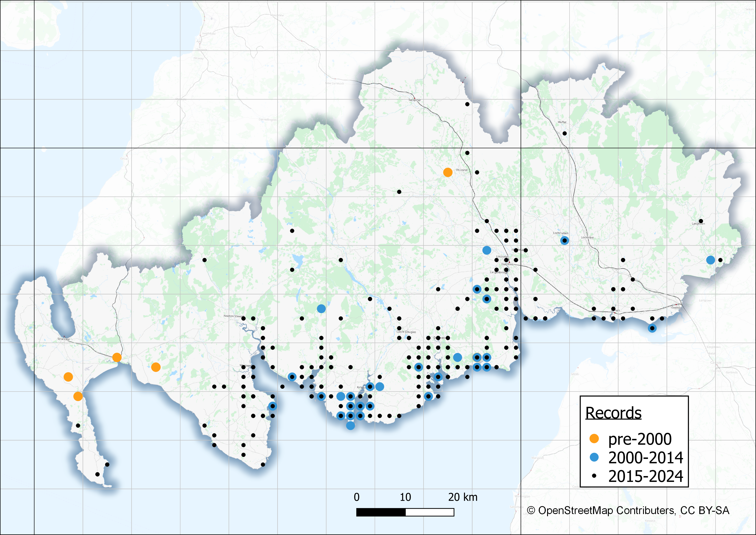Click the black dot above Langholm label
Image resolution: width=756 pixels, height=535 pixels.
701,221
